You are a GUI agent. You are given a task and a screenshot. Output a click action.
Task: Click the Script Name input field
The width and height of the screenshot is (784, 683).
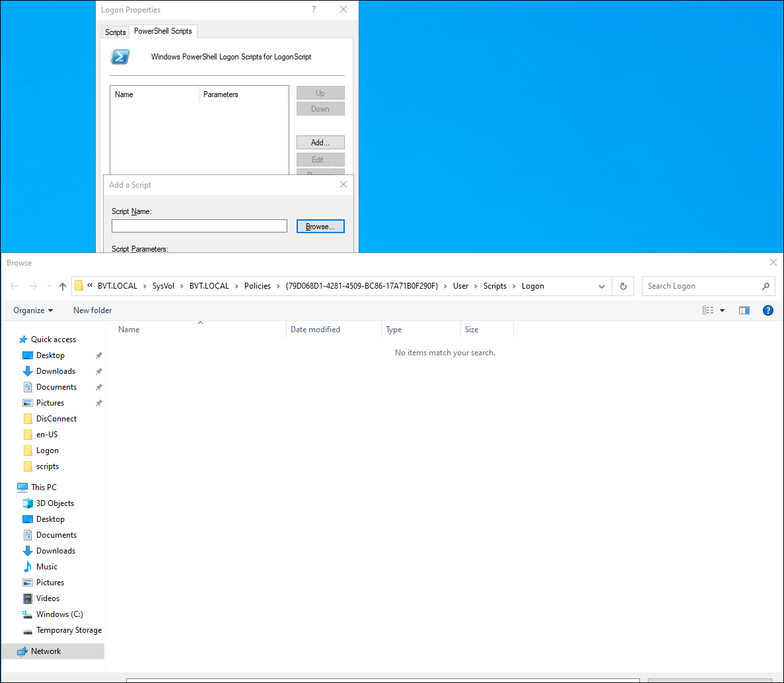click(x=199, y=226)
